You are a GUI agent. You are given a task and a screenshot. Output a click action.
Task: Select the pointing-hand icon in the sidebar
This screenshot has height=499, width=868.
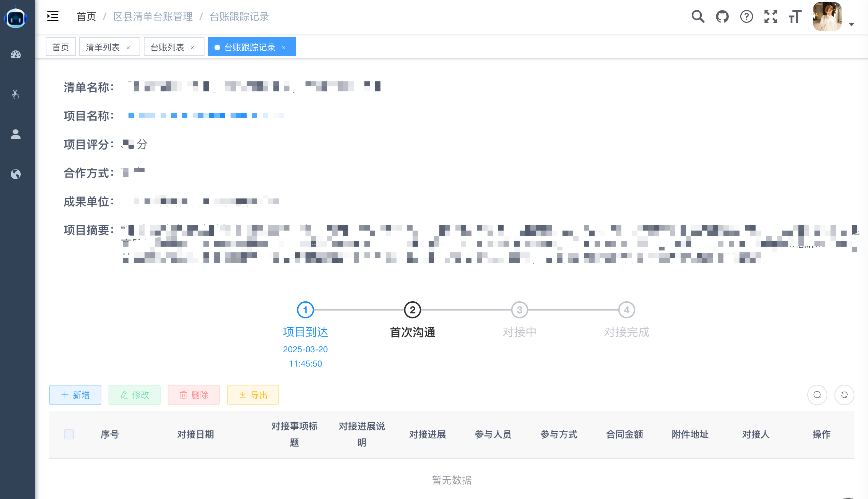pyautogui.click(x=16, y=94)
